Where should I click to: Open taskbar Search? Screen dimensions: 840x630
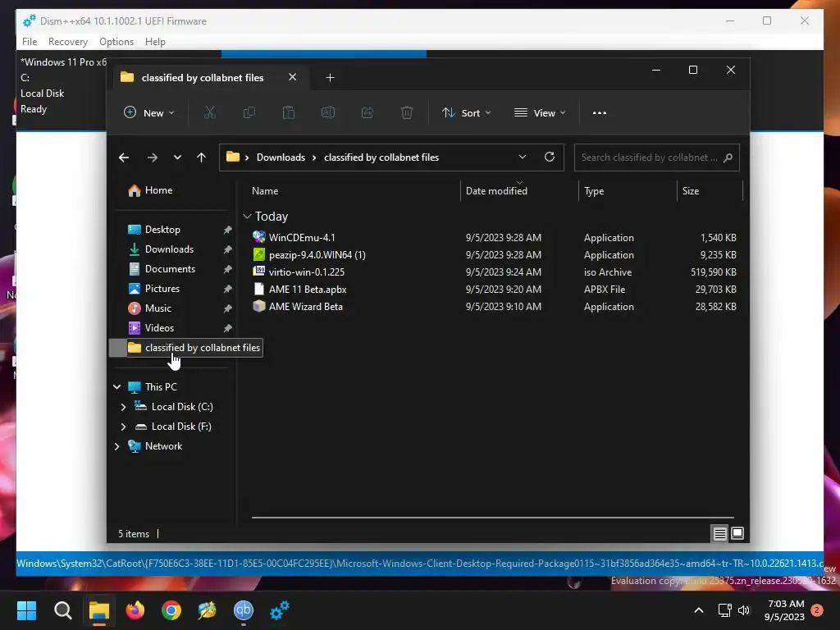(x=62, y=610)
